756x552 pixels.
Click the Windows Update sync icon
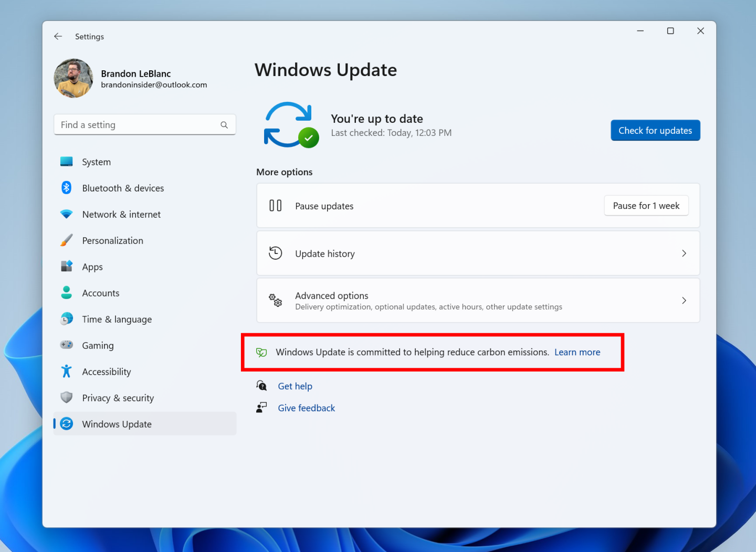click(66, 423)
